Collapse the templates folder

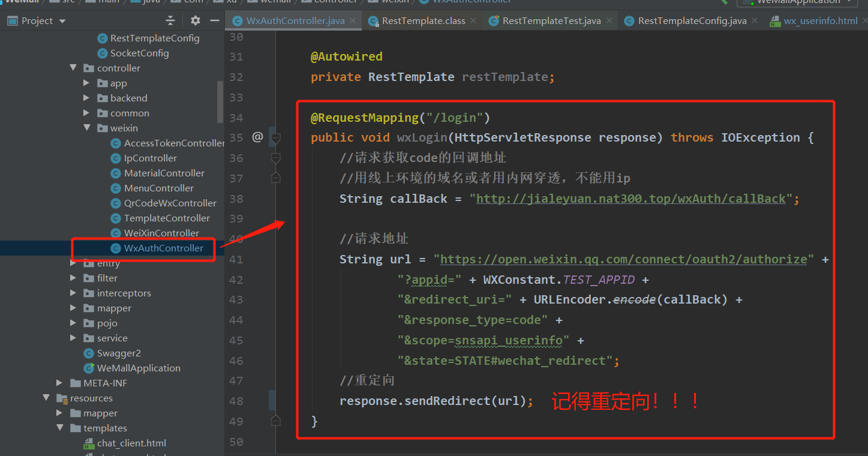tap(59, 428)
